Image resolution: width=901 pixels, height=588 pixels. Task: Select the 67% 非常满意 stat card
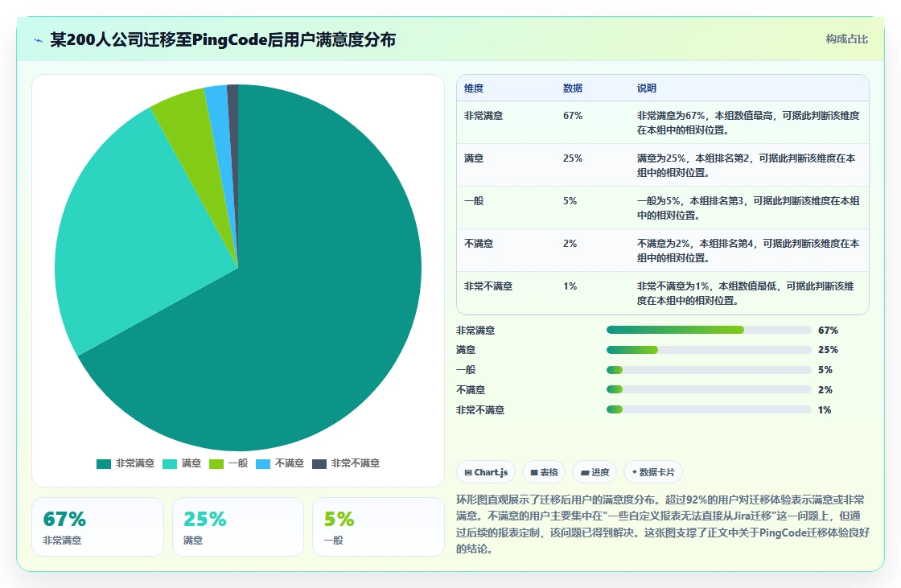pyautogui.click(x=97, y=527)
